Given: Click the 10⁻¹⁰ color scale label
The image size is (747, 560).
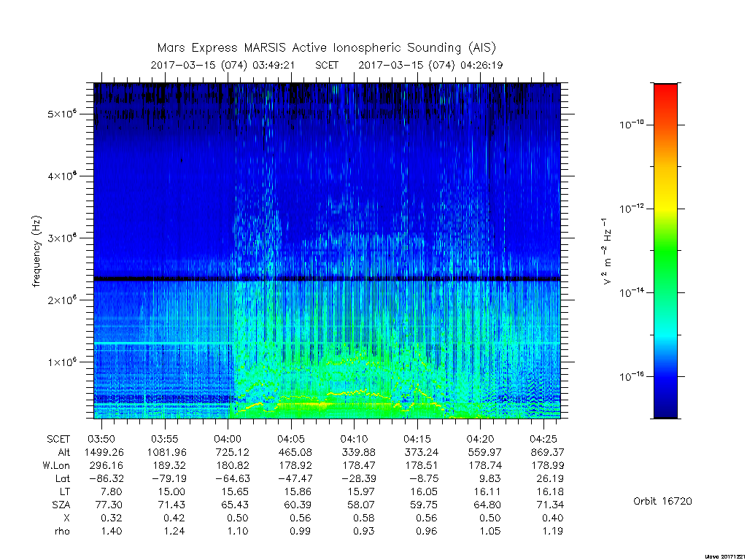Looking at the screenshot, I should pos(632,125).
